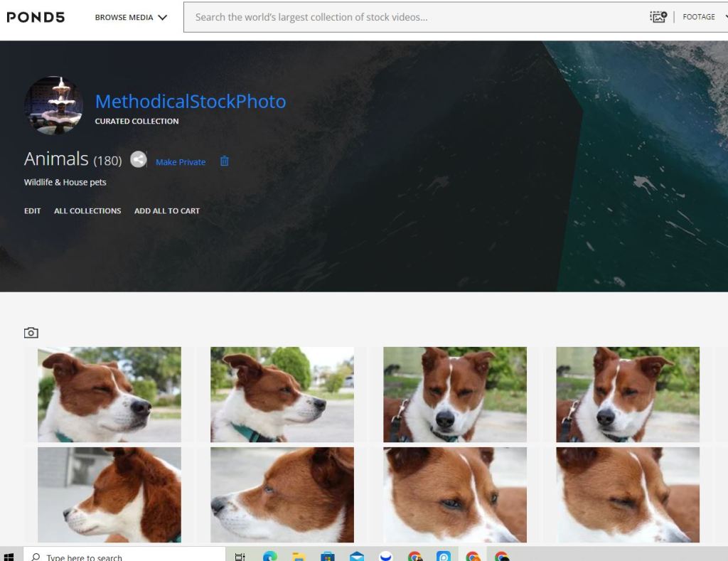Screen dimensions: 728x561
Task: Click the camera photos filter icon
Action: click(31, 332)
